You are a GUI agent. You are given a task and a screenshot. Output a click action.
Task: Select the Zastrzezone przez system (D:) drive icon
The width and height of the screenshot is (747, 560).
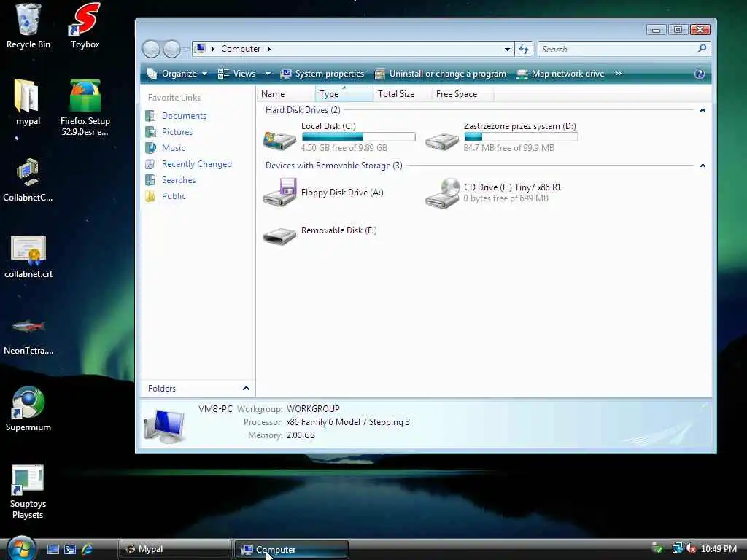pyautogui.click(x=442, y=141)
